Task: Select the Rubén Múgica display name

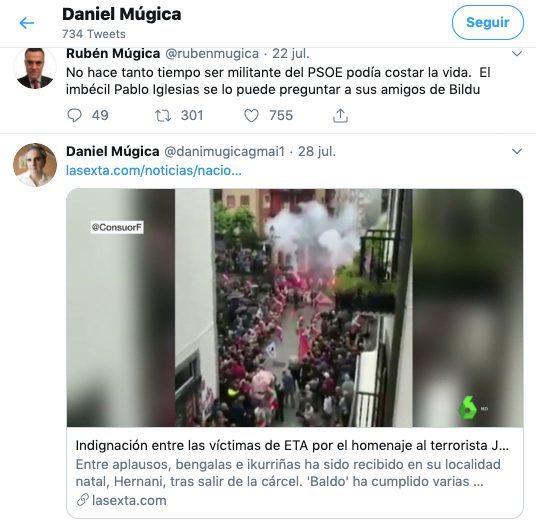Action: pos(113,53)
